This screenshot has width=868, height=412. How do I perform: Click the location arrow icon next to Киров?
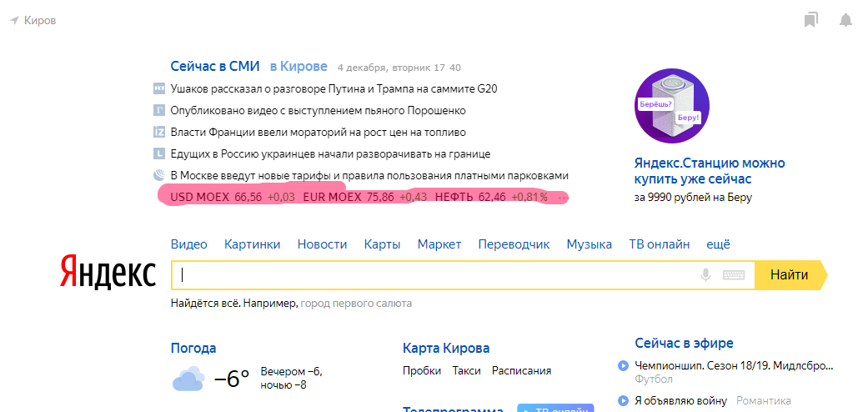click(14, 21)
